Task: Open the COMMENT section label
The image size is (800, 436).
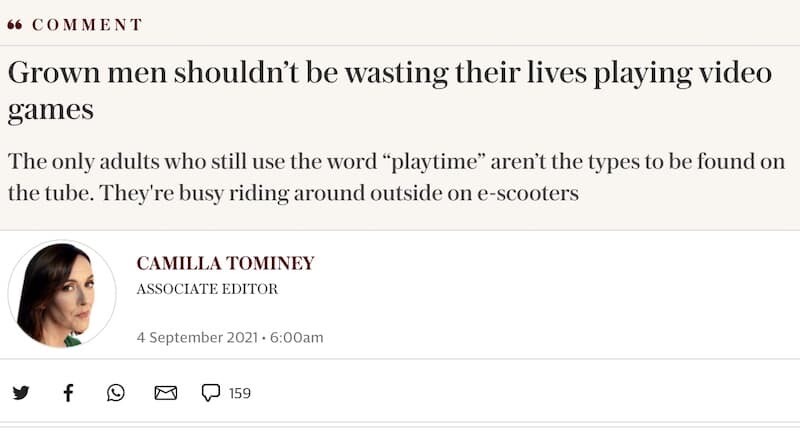Action: 87,24
